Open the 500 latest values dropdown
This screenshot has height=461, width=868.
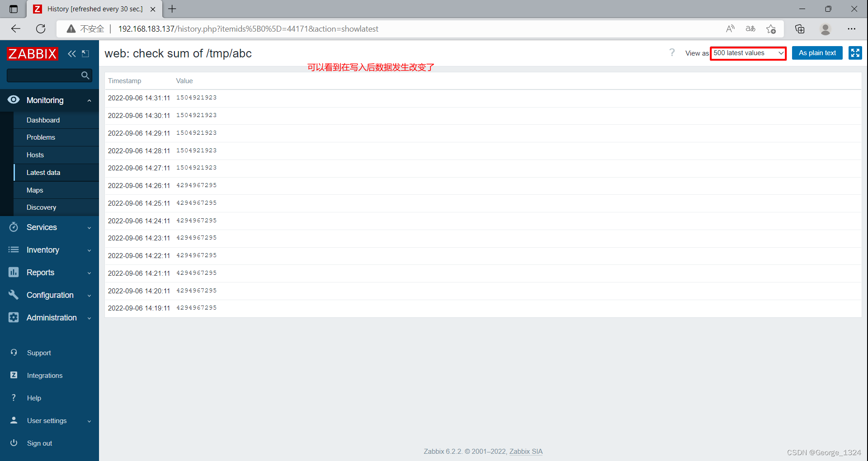[x=748, y=53]
